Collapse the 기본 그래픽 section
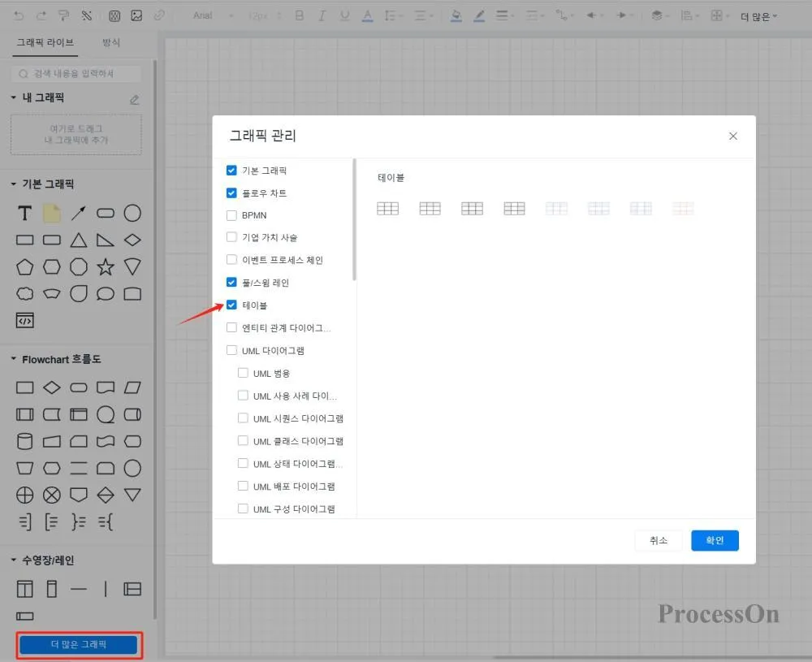Screen dimensions: 812x662 pos(14,184)
